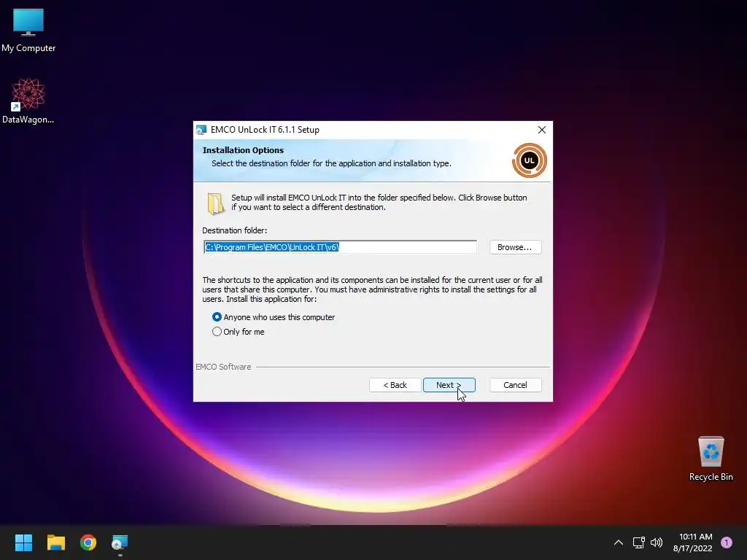Click the destination folder icon
Viewport: 747px width, 560px height.
pos(215,203)
